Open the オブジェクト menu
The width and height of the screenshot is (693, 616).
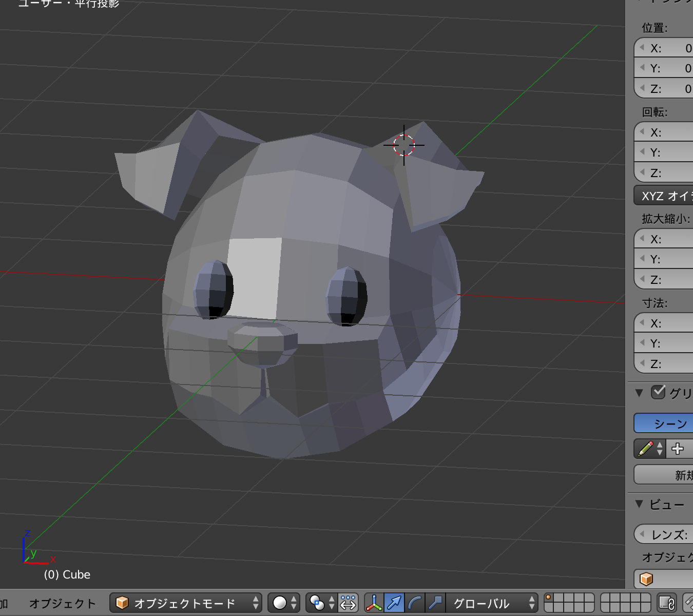[x=62, y=603]
